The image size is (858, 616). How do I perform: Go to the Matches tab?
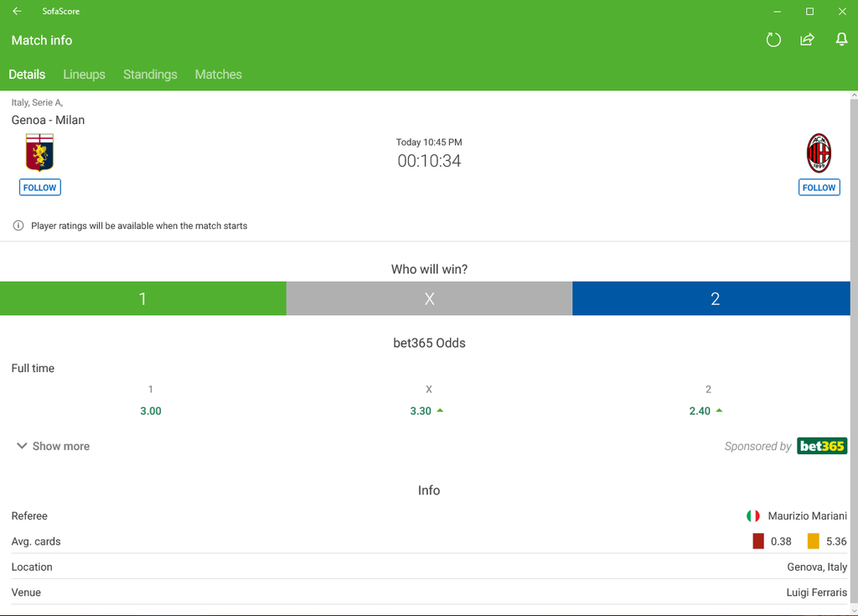(x=218, y=75)
